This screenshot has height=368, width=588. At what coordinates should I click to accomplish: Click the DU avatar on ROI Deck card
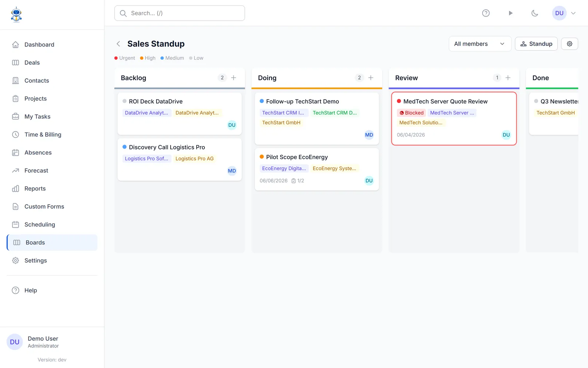click(232, 125)
